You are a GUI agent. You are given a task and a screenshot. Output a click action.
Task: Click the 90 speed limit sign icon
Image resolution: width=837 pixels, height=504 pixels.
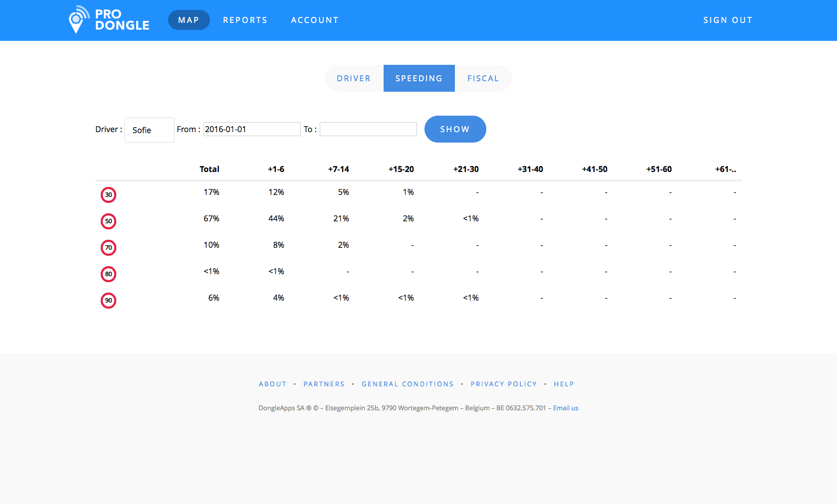point(109,301)
